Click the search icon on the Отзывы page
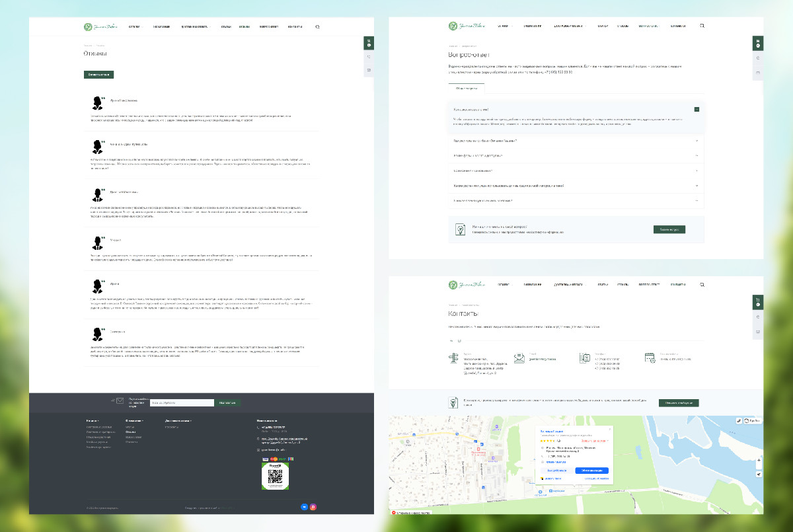Viewport: 793px width, 532px height. pos(318,27)
